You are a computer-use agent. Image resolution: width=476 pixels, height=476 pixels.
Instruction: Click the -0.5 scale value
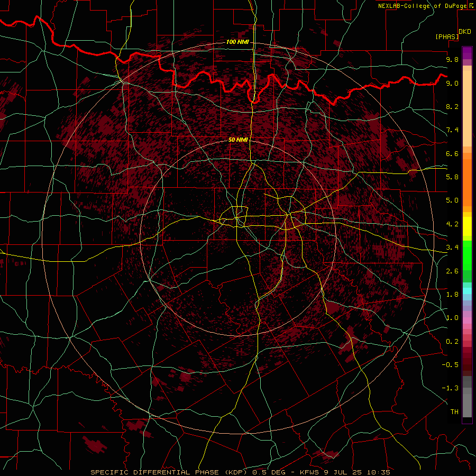point(450,365)
